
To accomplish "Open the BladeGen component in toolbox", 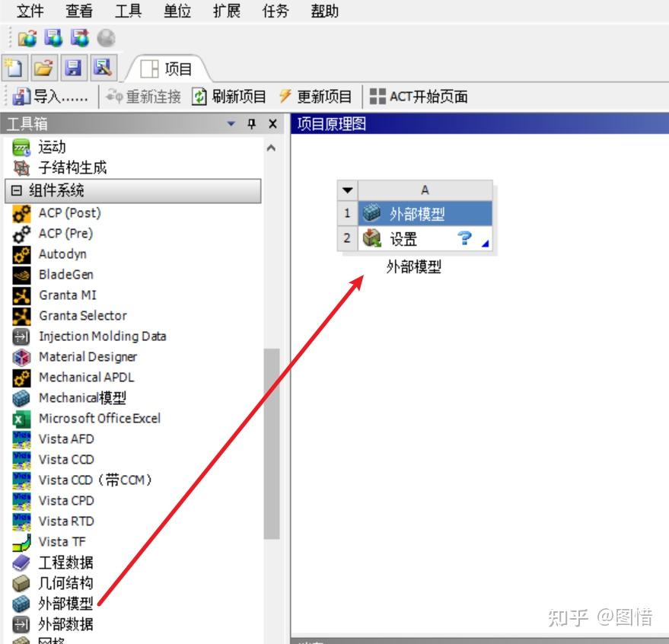I will click(21, 275).
